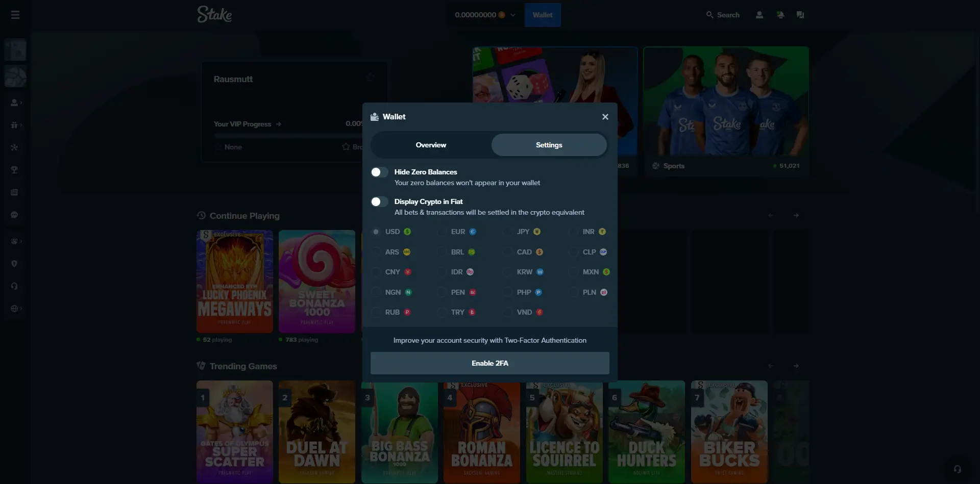Select the USD radio button
The image size is (980, 484).
tap(376, 232)
